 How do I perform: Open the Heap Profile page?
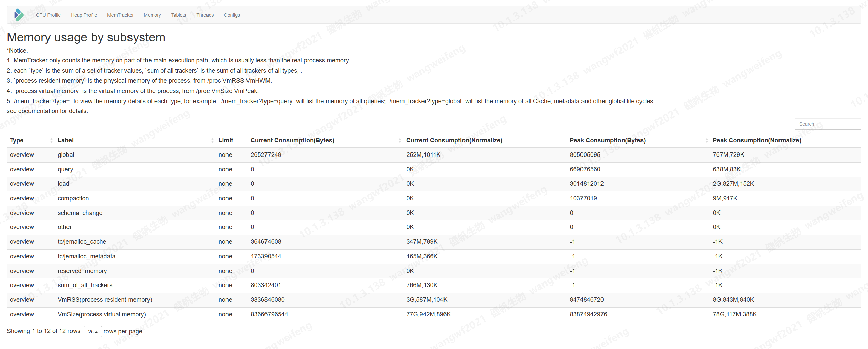84,15
